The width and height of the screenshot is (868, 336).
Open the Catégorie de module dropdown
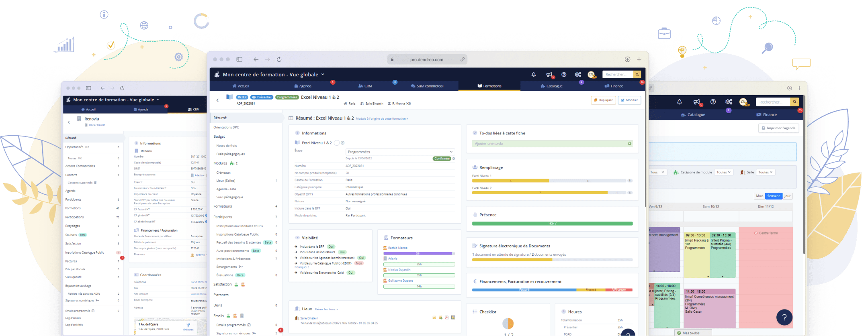pyautogui.click(x=723, y=172)
